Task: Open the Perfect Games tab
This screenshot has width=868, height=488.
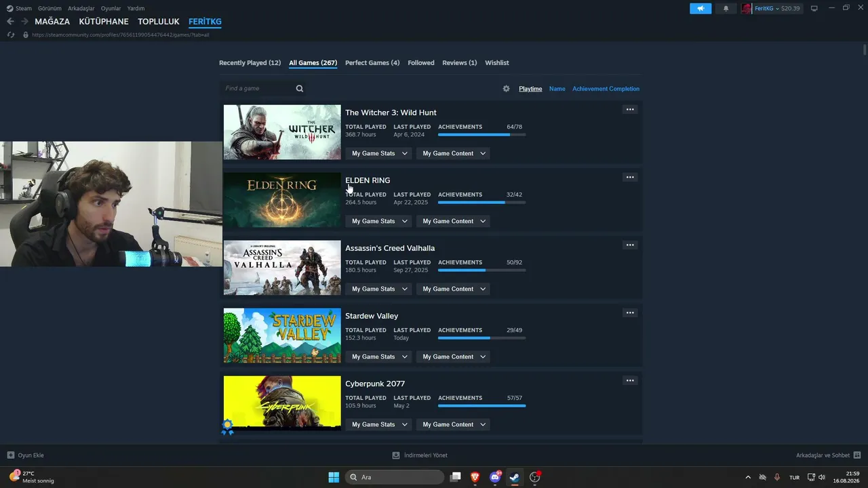Action: point(372,63)
